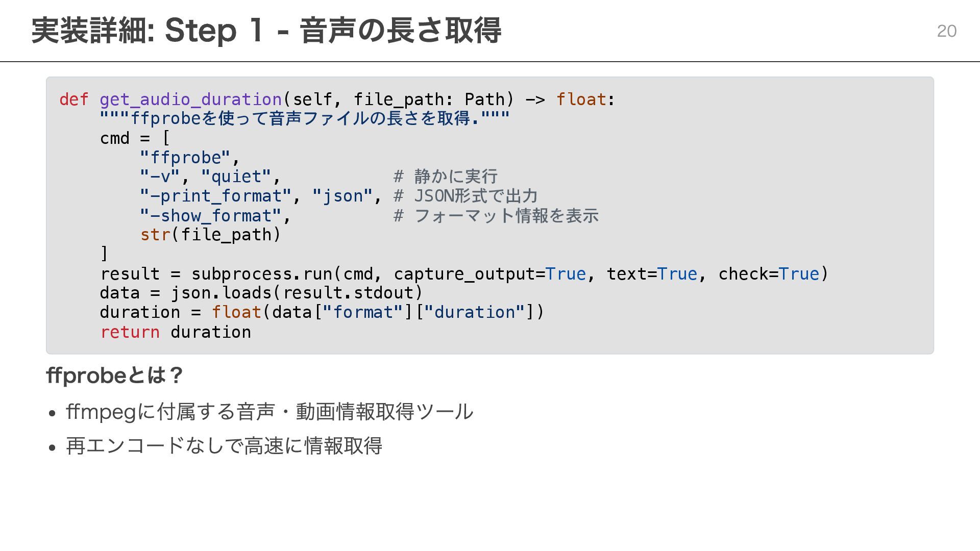980x551 pixels.
Task: Click the str(file_path) expression
Action: tap(210, 235)
